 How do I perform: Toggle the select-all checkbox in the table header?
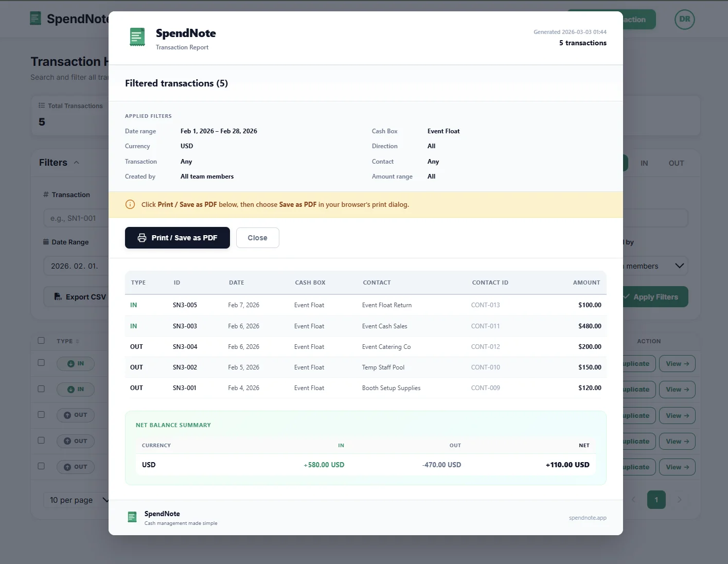click(41, 340)
